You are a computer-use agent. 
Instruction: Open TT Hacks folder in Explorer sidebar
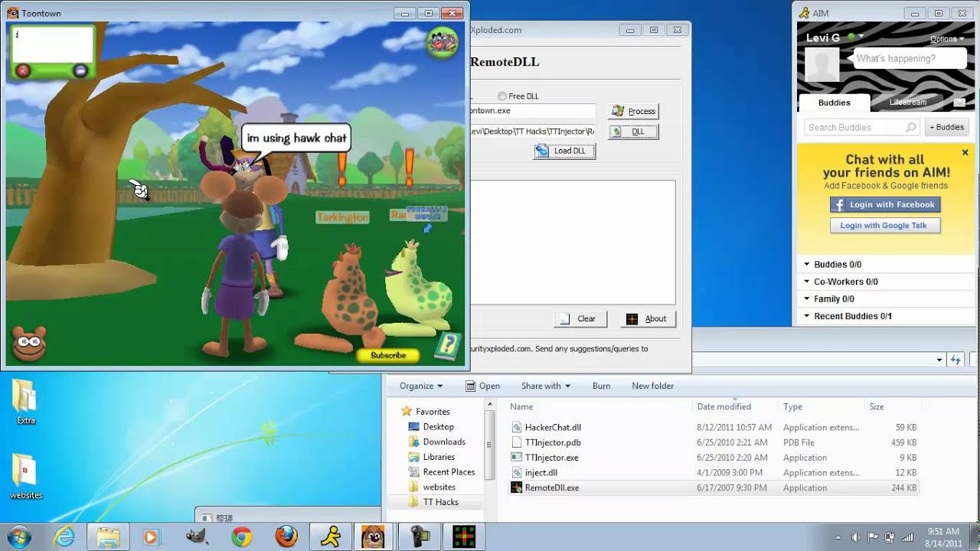point(440,502)
